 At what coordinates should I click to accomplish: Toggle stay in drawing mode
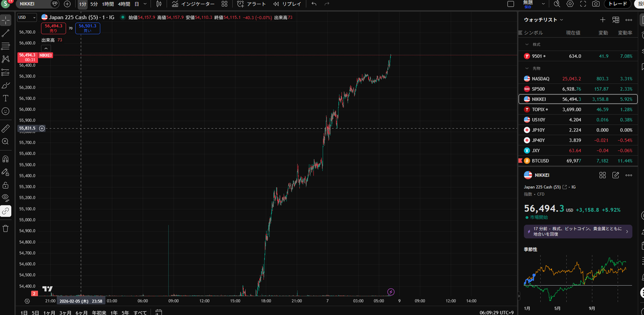pos(5,172)
